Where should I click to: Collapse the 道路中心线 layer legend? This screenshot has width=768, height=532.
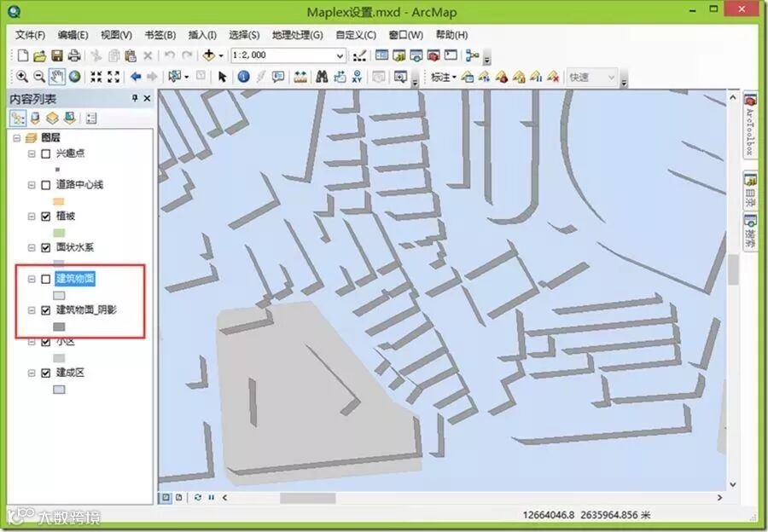[x=32, y=185]
